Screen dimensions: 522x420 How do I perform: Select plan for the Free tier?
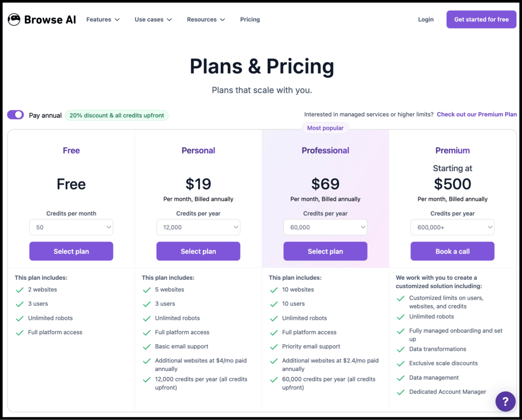(71, 251)
